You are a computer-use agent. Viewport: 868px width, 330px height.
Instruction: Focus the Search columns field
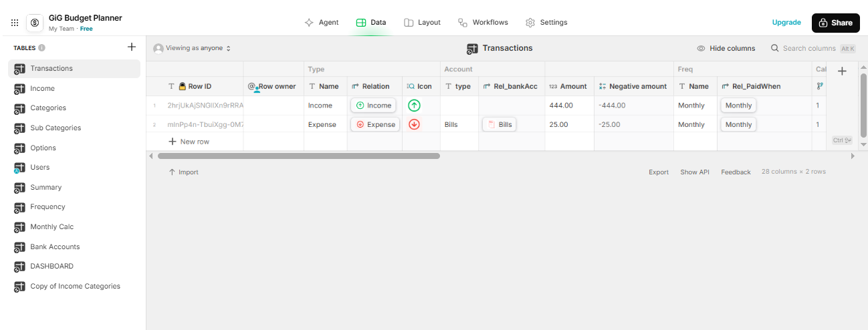[812, 48]
